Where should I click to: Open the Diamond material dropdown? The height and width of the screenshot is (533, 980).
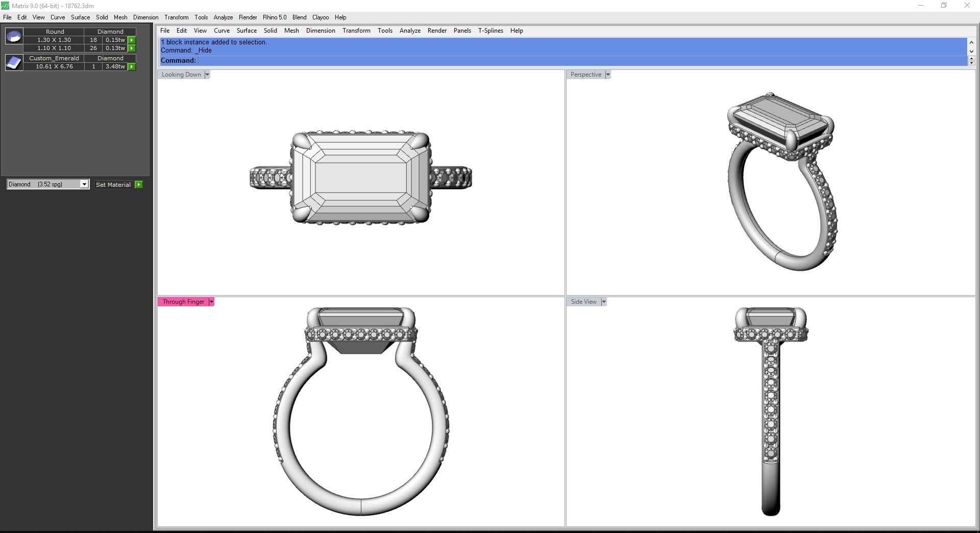84,184
